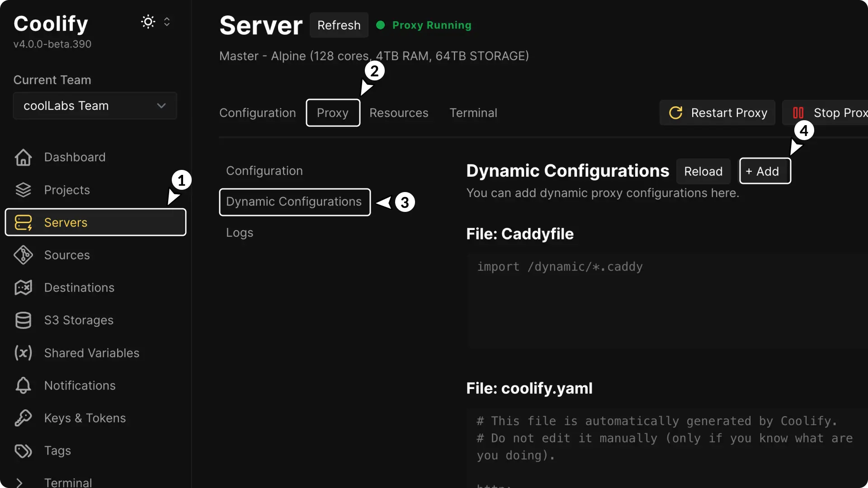Click the Notifications bell icon
Viewport: 868px width, 488px height.
coord(23,385)
